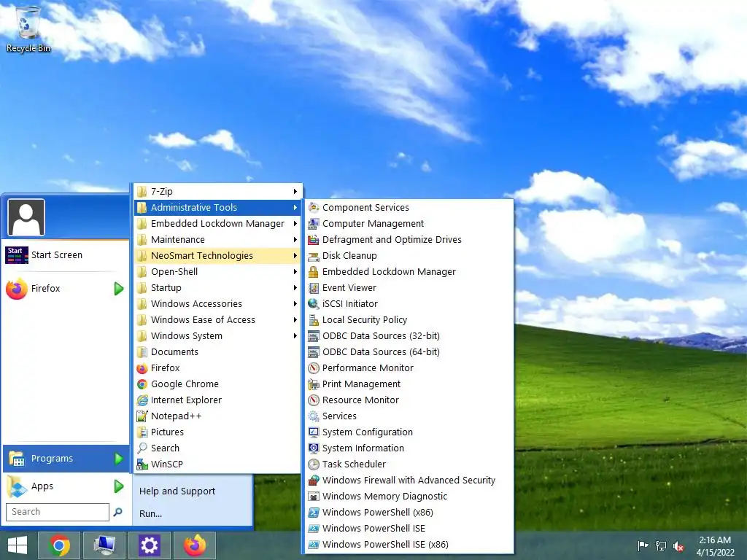Expand the Startup folder

point(217,287)
